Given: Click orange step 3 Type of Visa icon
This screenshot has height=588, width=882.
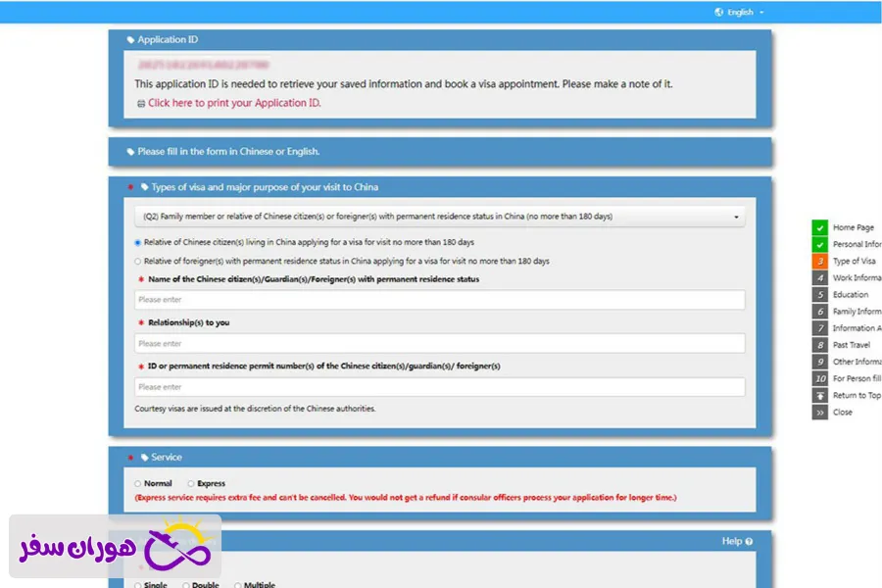Looking at the screenshot, I should [819, 261].
